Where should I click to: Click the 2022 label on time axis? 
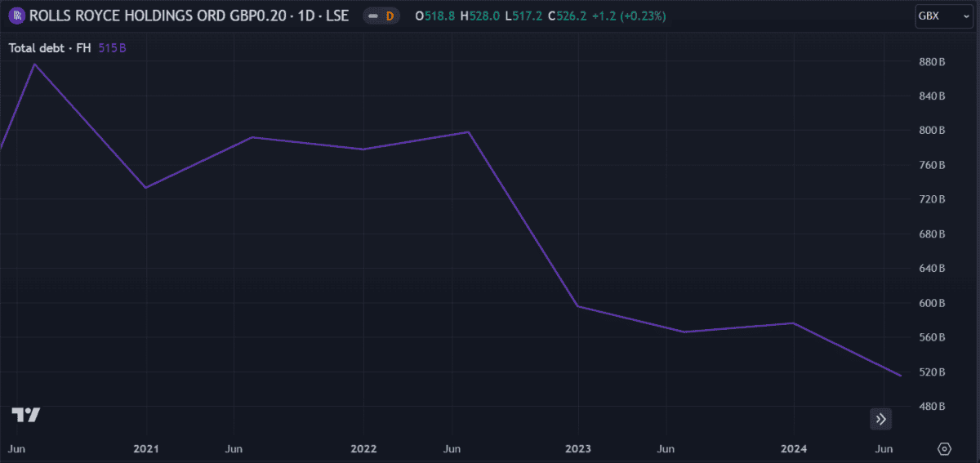coord(363,449)
